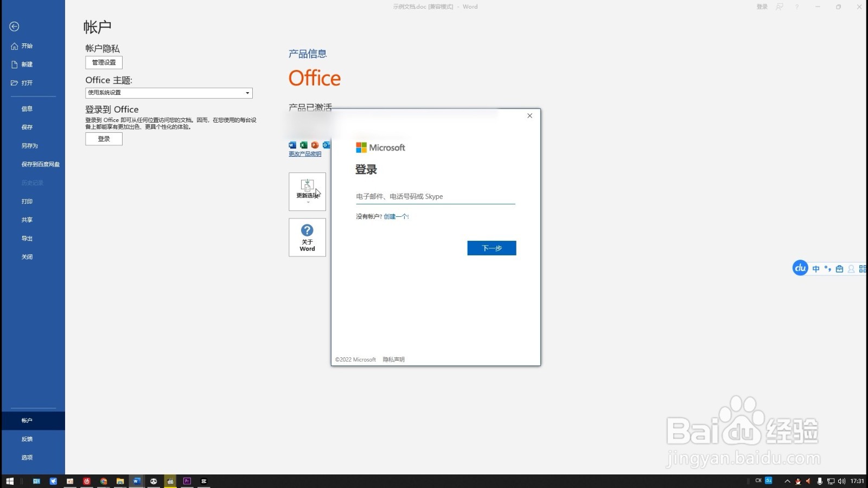This screenshot has height=488, width=868.
Task: Toggle Baidu IME punctuation mode
Action: 828,269
